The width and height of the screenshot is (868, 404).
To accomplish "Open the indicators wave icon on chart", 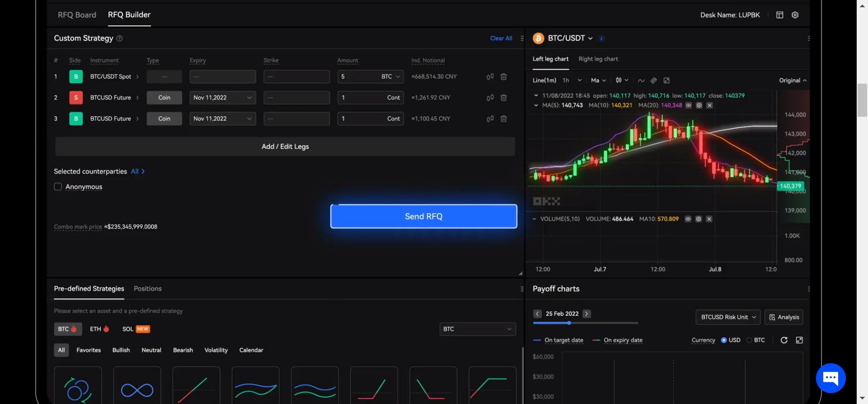I will tap(641, 81).
